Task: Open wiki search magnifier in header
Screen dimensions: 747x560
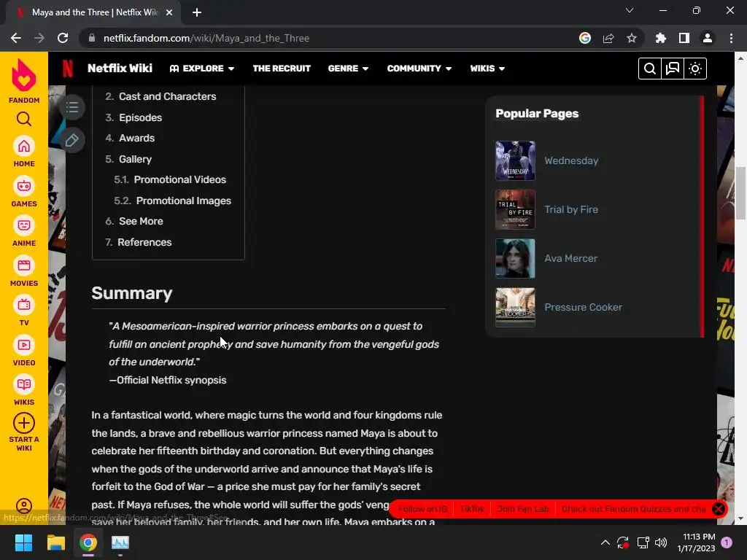Action: pyautogui.click(x=649, y=69)
